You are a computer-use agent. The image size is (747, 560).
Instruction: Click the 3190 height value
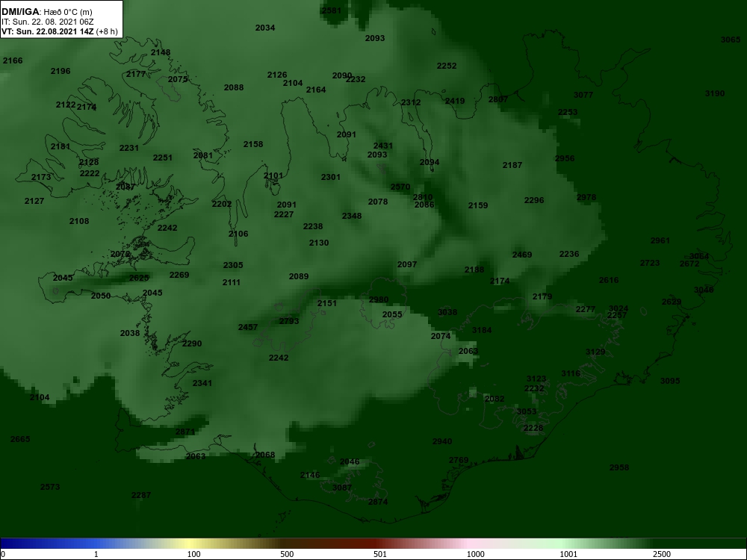pos(715,93)
